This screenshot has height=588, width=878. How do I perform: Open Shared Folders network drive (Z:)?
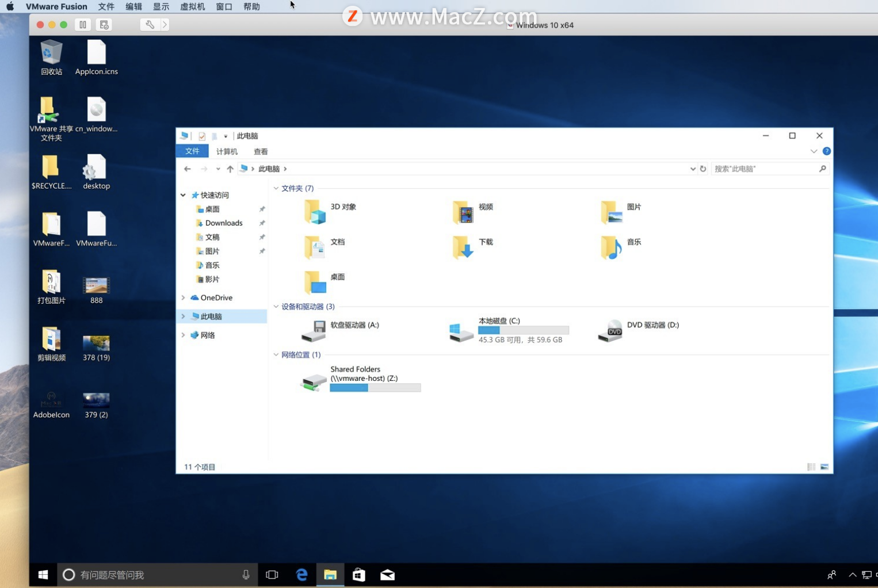click(x=361, y=379)
